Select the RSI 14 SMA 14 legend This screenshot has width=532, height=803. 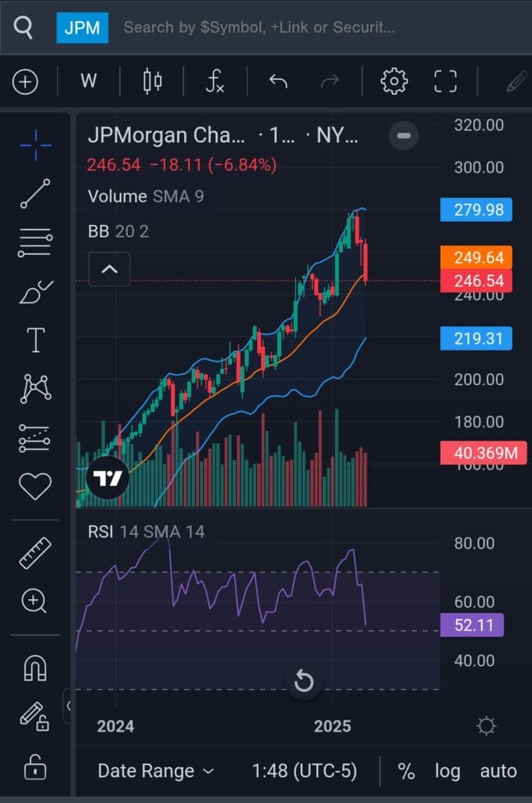(147, 532)
